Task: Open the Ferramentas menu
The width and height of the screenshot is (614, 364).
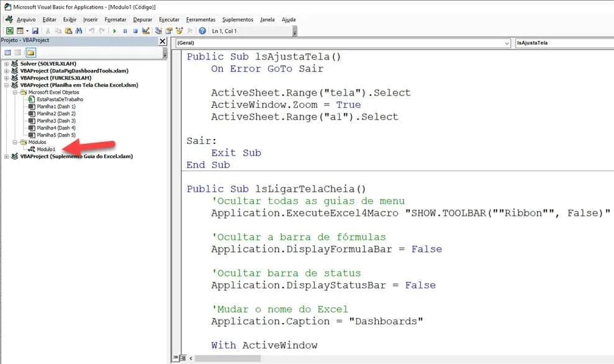Action: click(201, 20)
